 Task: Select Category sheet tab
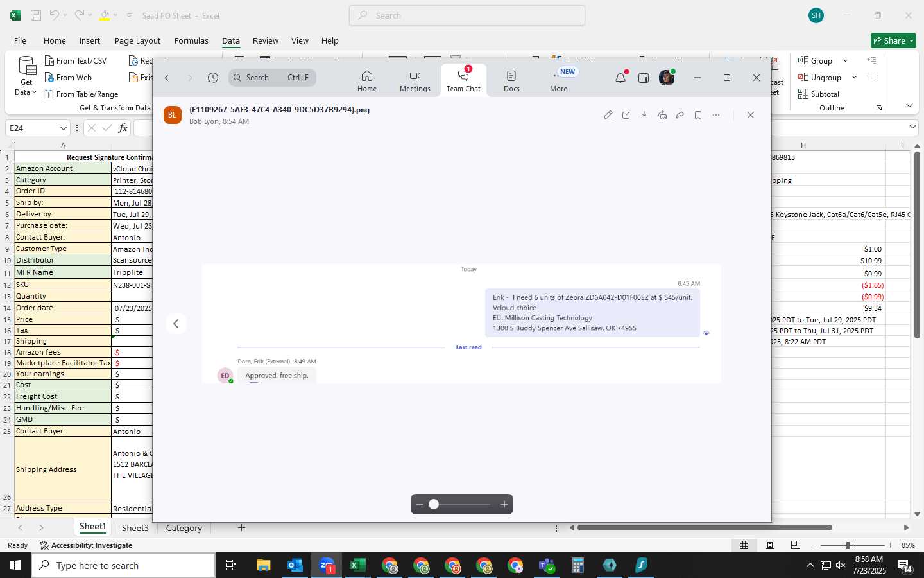[x=184, y=528]
